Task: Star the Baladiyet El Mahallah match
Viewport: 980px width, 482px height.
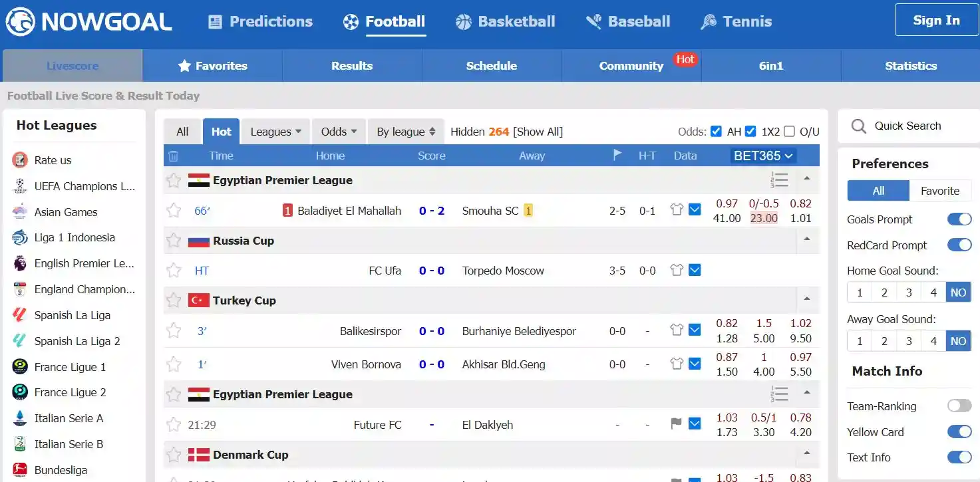Action: tap(174, 211)
